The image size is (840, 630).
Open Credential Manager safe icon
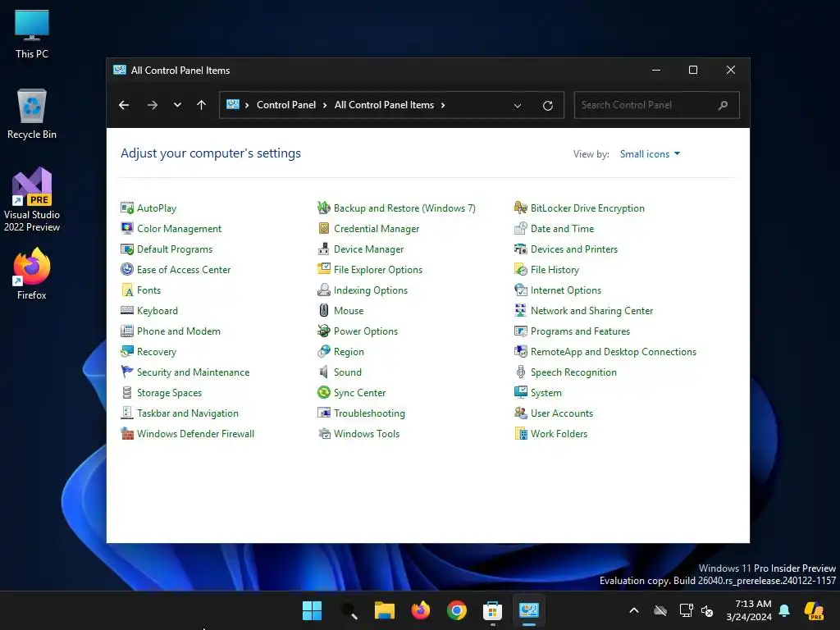click(x=323, y=228)
